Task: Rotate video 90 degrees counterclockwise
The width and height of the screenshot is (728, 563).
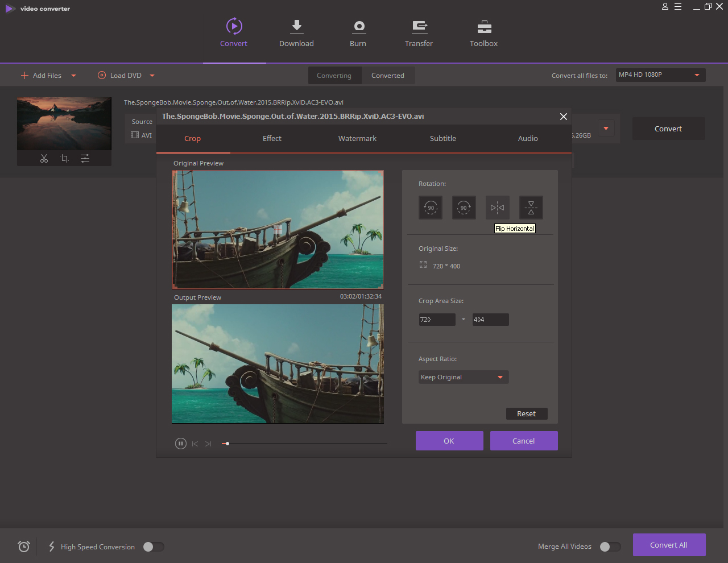Action: click(x=431, y=208)
